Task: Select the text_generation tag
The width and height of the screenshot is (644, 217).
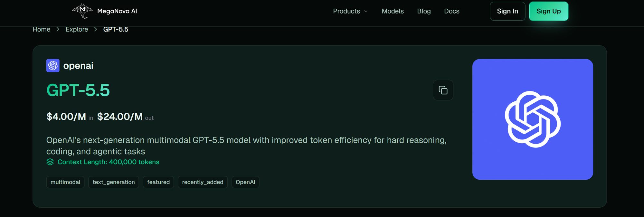Action: (114, 182)
